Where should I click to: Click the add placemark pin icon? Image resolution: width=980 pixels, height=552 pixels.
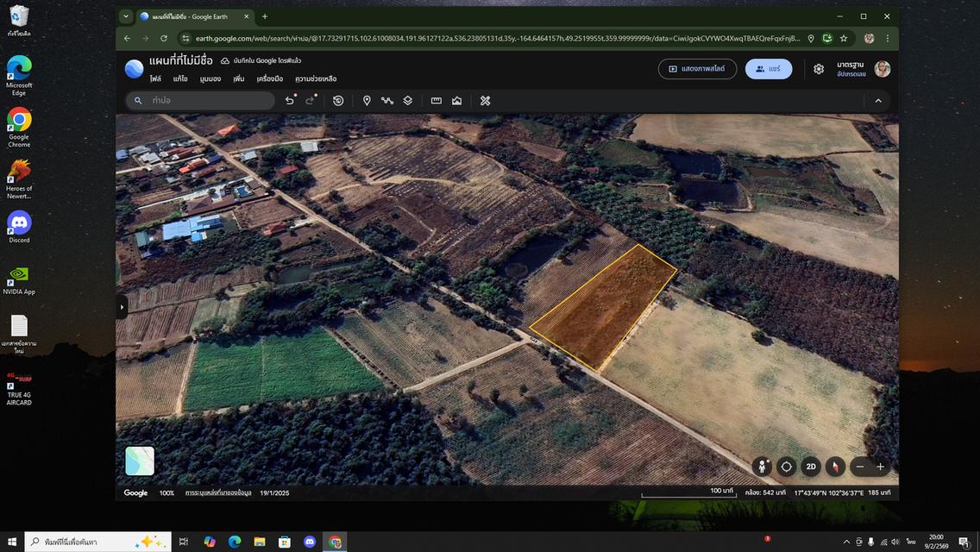pos(367,101)
